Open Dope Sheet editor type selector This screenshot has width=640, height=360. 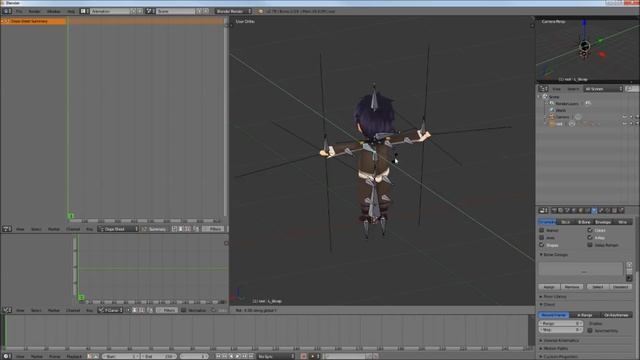click(6, 229)
